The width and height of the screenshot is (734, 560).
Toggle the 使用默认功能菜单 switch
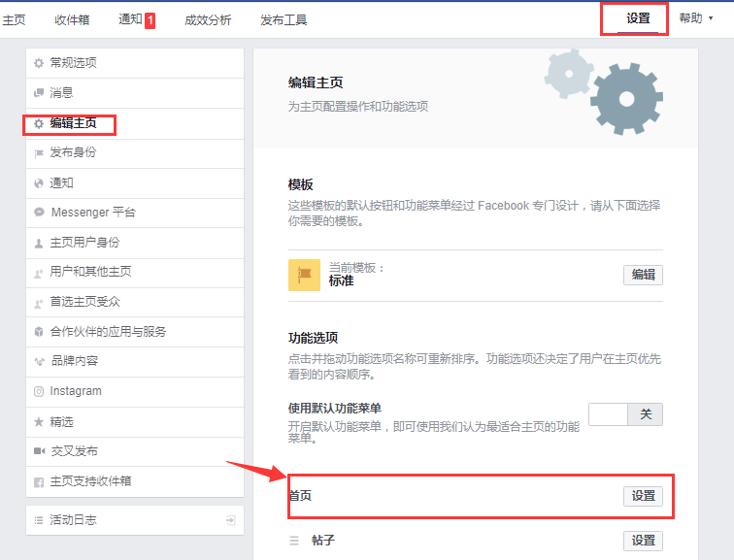(625, 414)
